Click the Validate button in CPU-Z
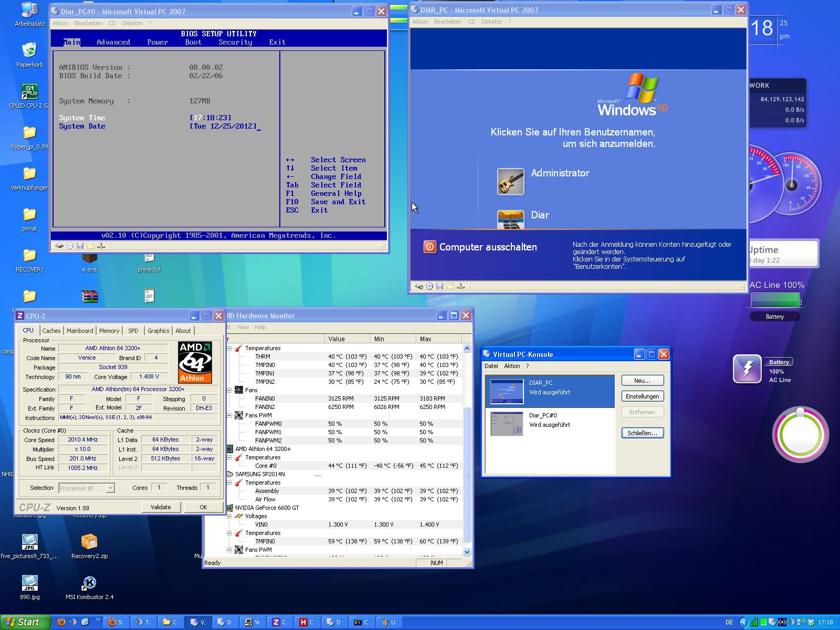Screen dimensions: 840x630 coord(161,507)
